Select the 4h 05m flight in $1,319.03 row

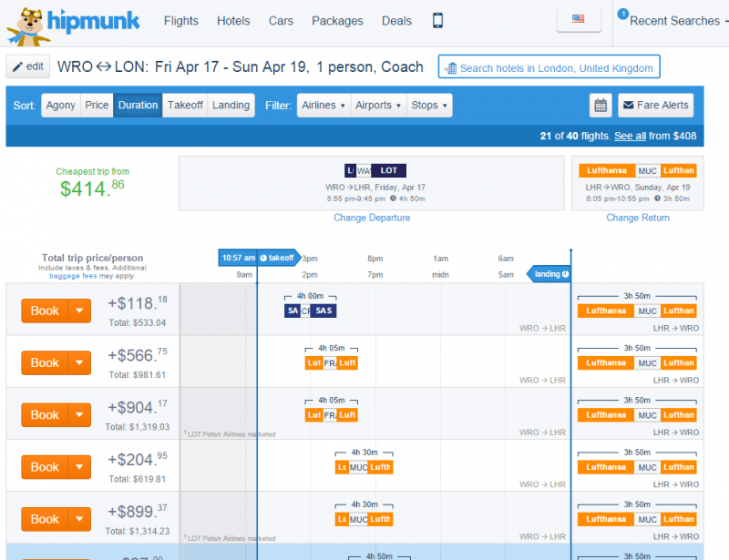(x=331, y=415)
